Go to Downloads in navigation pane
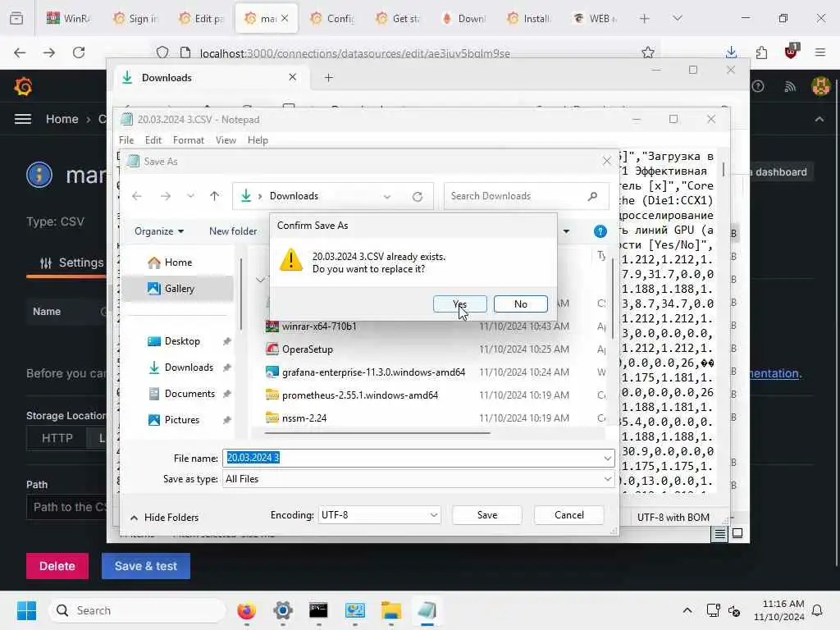 click(x=188, y=367)
